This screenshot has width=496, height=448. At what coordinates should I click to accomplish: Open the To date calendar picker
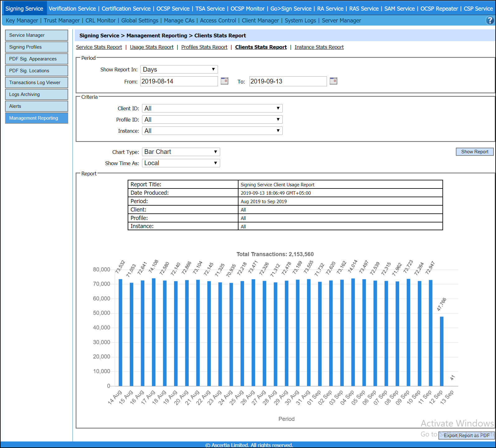(333, 81)
